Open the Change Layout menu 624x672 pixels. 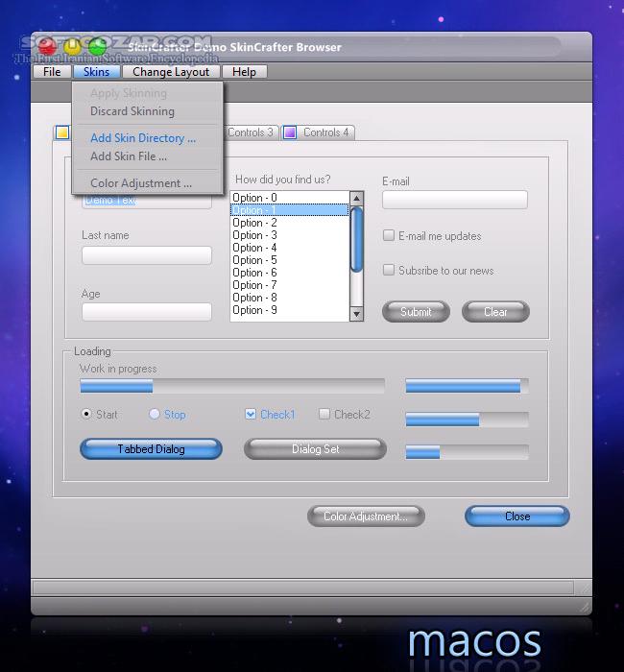tap(171, 72)
